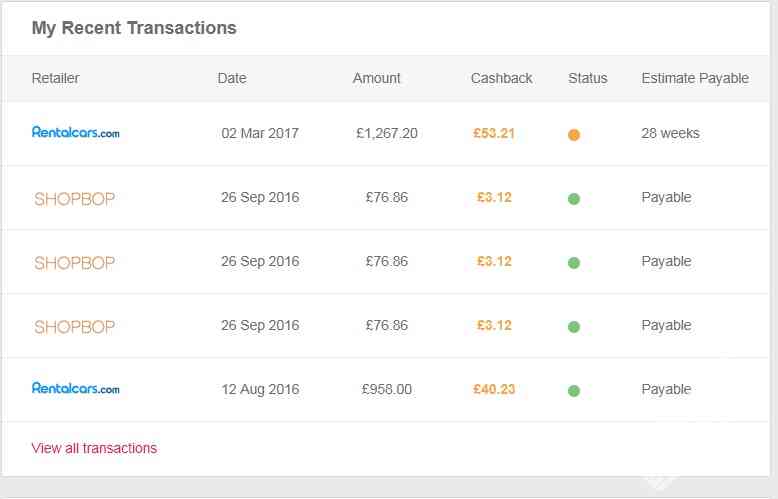Click the £53.21 cashback amount
Screen dimensions: 778x499
(x=494, y=133)
